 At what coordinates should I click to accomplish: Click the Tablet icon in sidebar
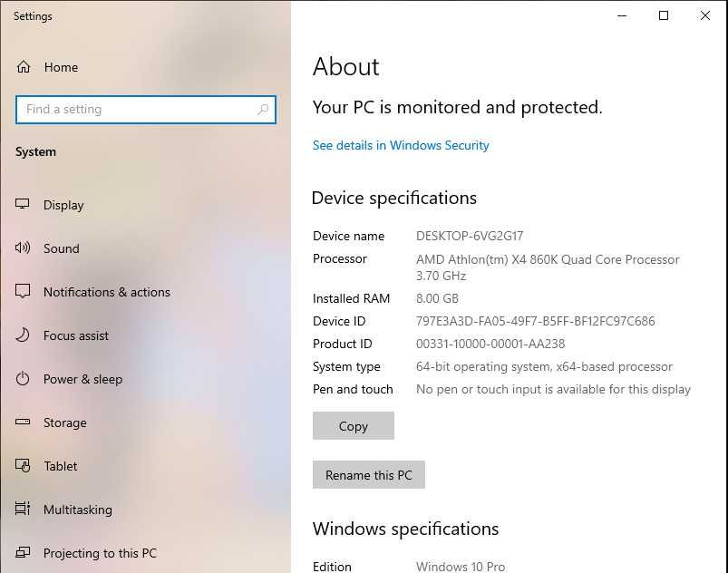tap(24, 466)
